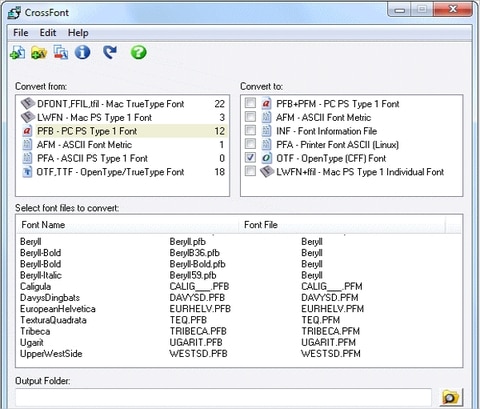Click the 'O' icon of OTF - OpenType (CFF) Font
This screenshot has width=480, height=409.
(x=266, y=158)
